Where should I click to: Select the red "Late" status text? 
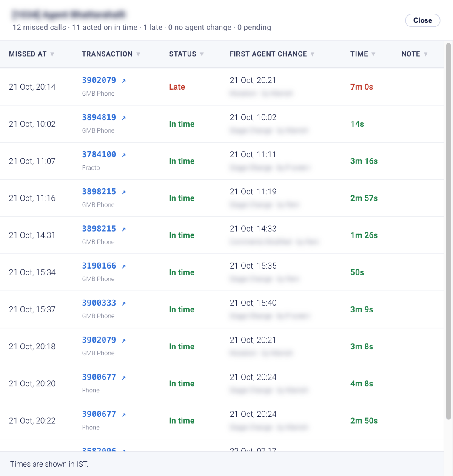[177, 87]
